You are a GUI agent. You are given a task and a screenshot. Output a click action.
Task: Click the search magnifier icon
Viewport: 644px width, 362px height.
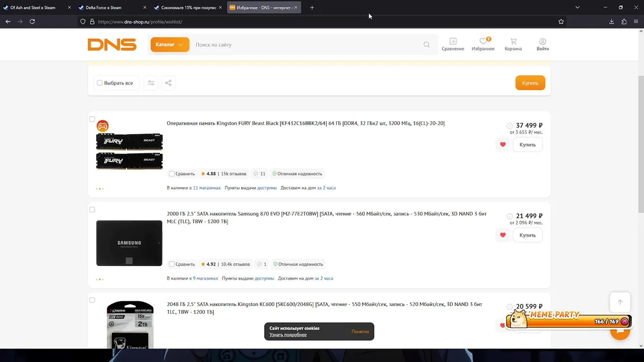[x=427, y=45]
